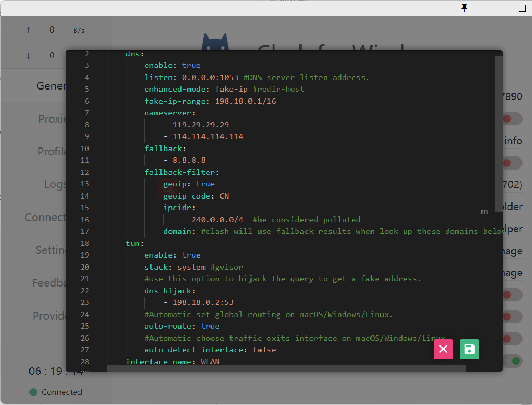The width and height of the screenshot is (532, 405).
Task: Click the "listen: 0.0.0.0:1053" line
Action: [x=192, y=77]
